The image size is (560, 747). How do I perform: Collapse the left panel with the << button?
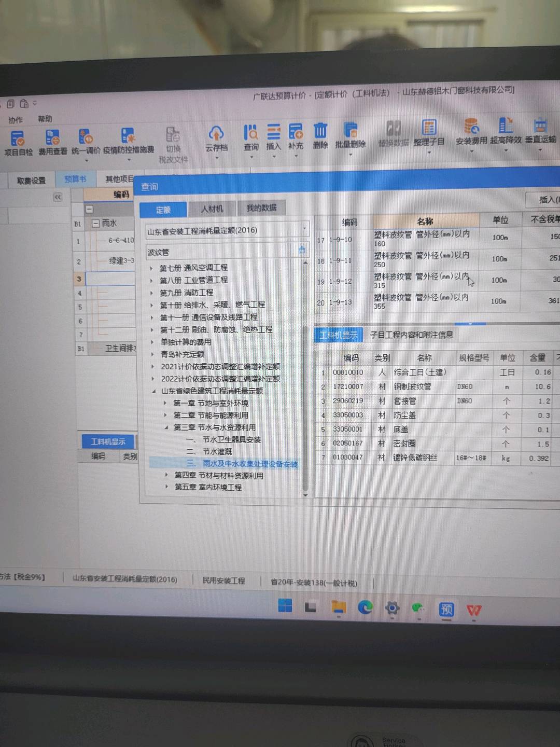[58, 197]
